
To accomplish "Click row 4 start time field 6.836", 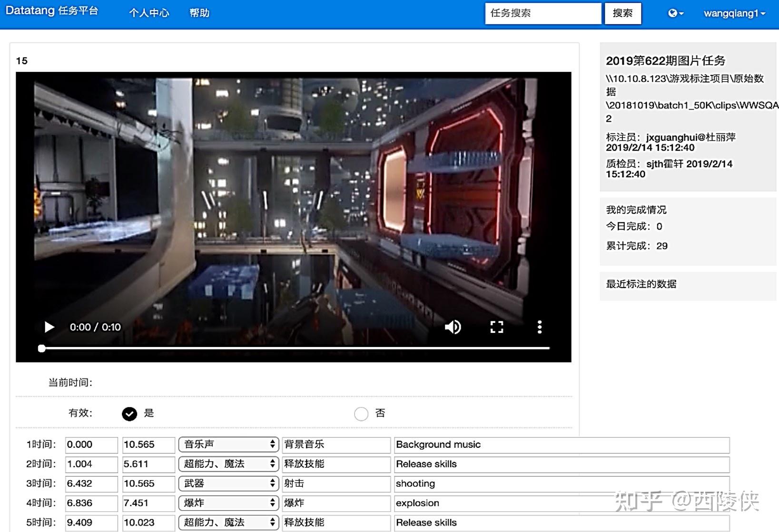I will pos(91,503).
